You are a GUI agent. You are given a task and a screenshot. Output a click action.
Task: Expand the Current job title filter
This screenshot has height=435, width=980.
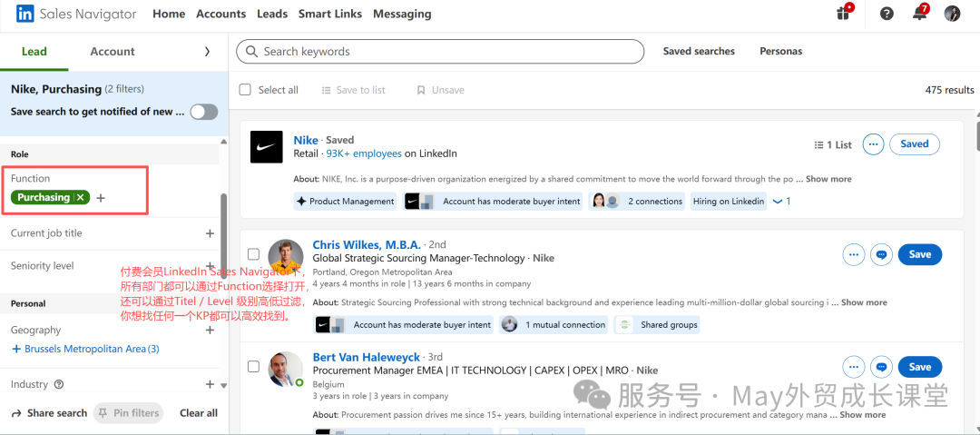[210, 233]
